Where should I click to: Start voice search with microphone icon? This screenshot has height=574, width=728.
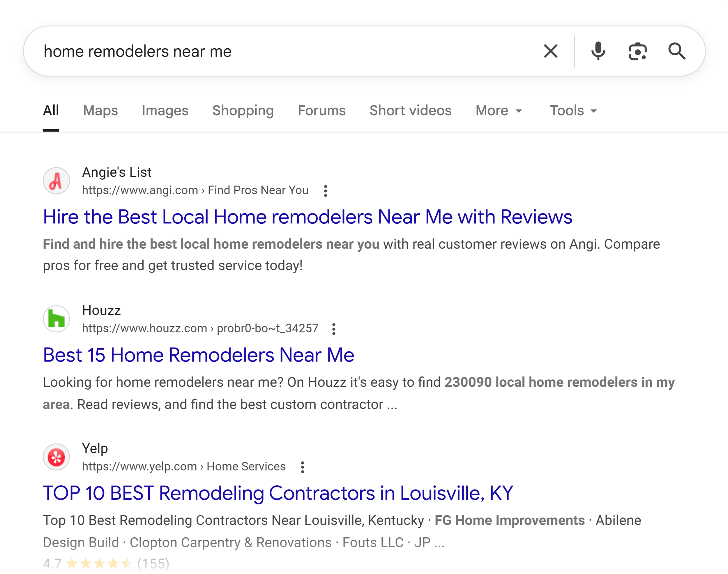point(598,52)
